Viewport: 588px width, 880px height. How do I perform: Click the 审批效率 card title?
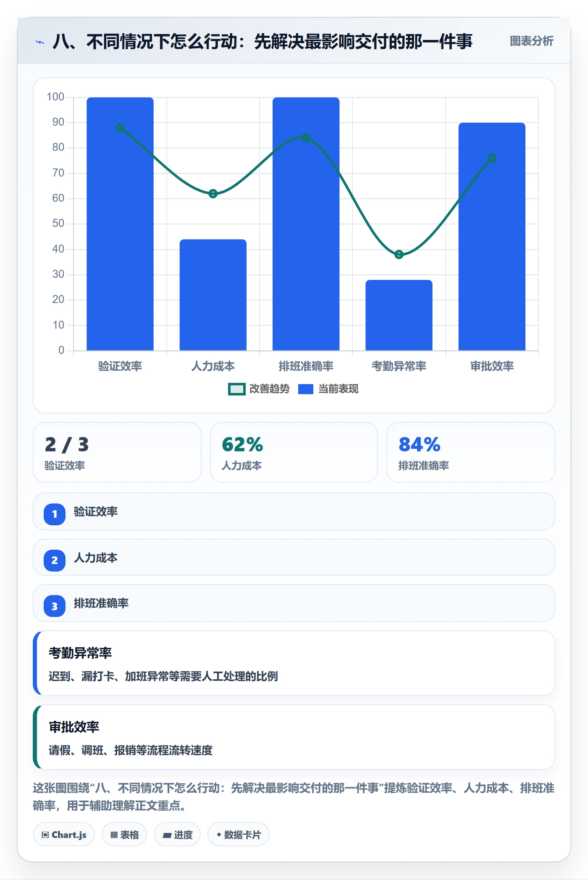point(74,727)
